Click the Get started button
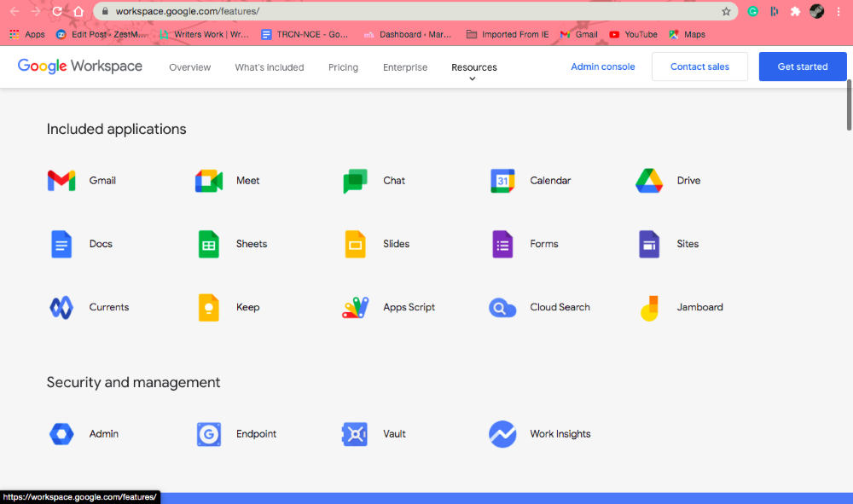This screenshot has height=504, width=853. (x=803, y=67)
